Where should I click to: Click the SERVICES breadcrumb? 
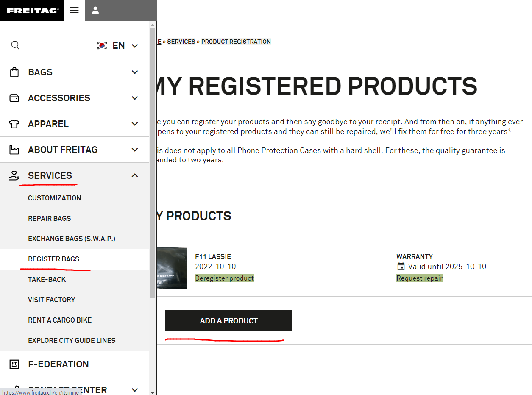[181, 42]
